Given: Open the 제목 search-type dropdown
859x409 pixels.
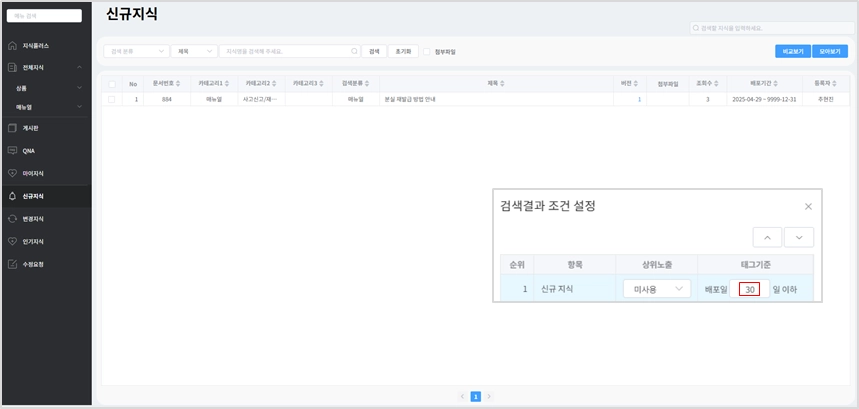Looking at the screenshot, I should [194, 51].
